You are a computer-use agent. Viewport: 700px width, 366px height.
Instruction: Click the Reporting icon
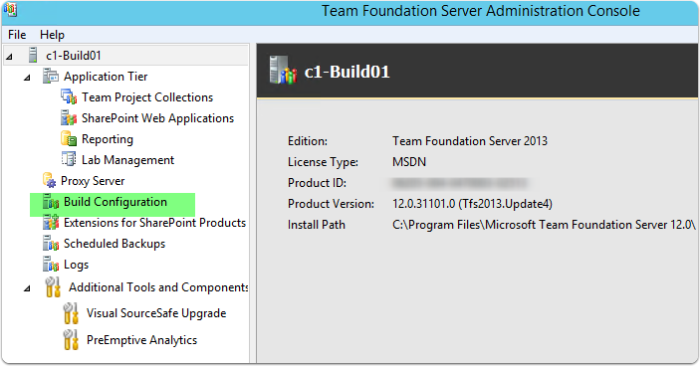(x=69, y=139)
